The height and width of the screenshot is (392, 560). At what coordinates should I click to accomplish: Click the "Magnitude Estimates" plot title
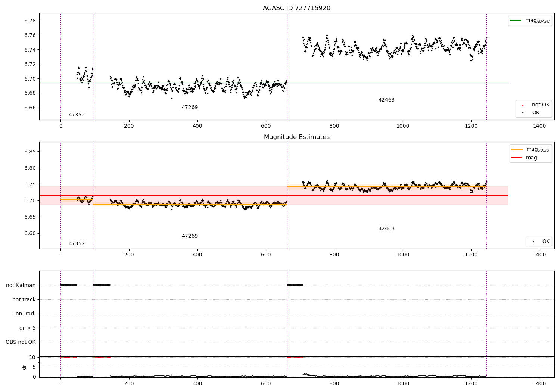coord(296,137)
